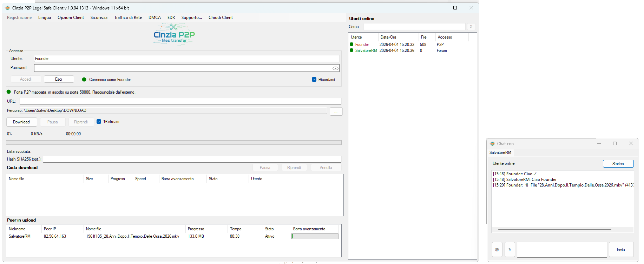
Task: Click SalvatoreRM nickname in Peer in upload
Action: [x=20, y=236]
